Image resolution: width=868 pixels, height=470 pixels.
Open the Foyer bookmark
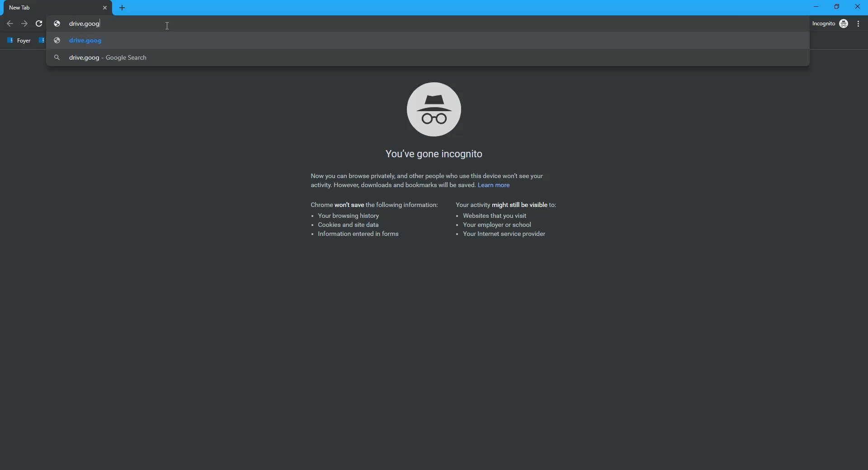(x=19, y=40)
